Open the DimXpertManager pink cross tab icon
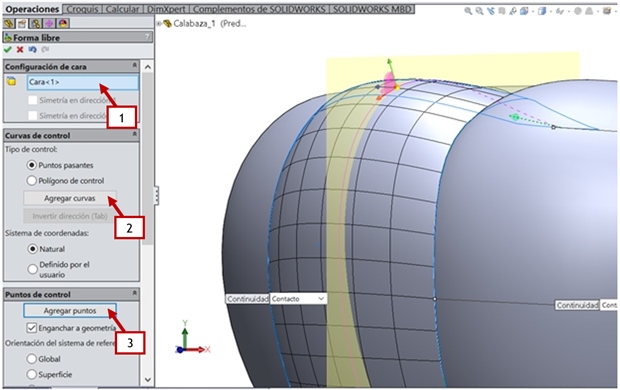 point(49,24)
